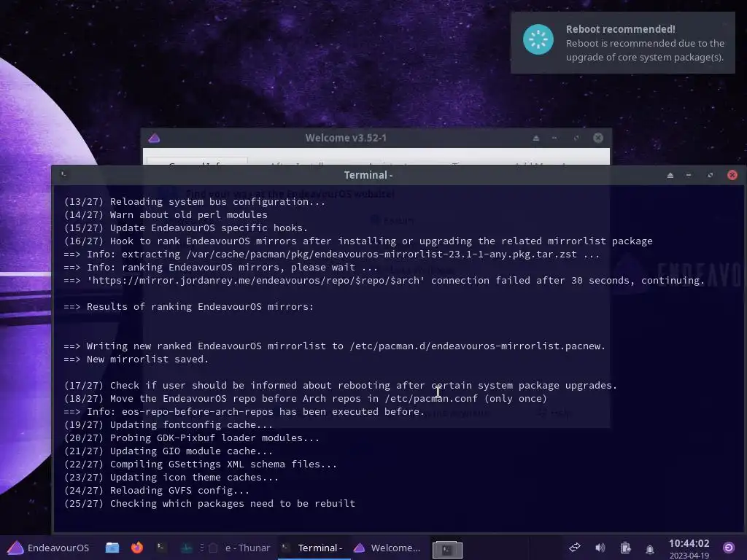Click the notification's teal spinner icon
The width and height of the screenshot is (747, 560).
[x=538, y=39]
